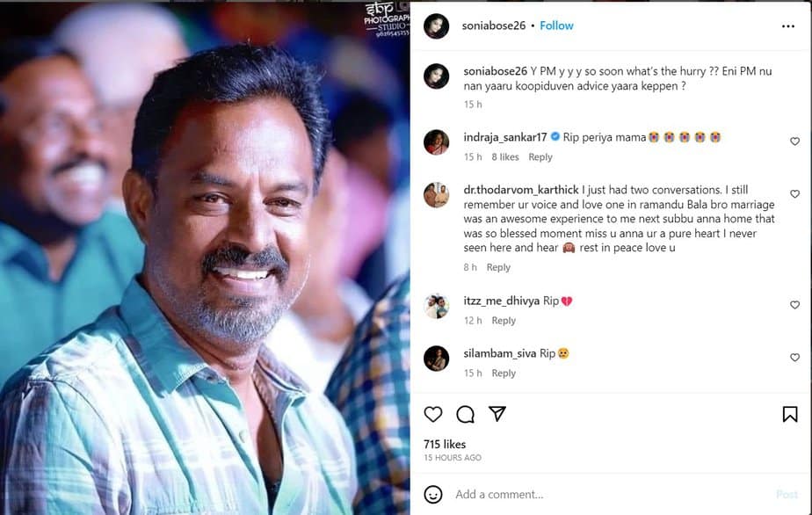Like dr.thodarvom_karthick's comment
Screen dimensions: 812x515
(794, 194)
